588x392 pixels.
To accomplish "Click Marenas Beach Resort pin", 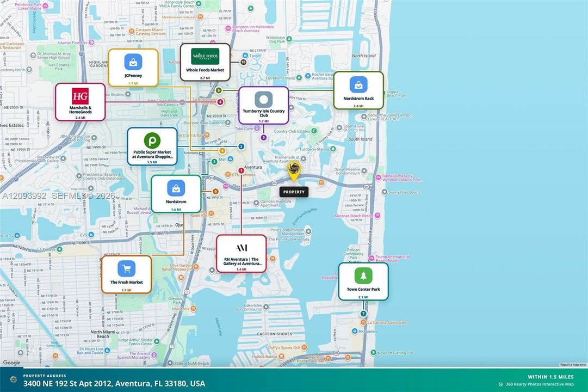I will [377, 216].
